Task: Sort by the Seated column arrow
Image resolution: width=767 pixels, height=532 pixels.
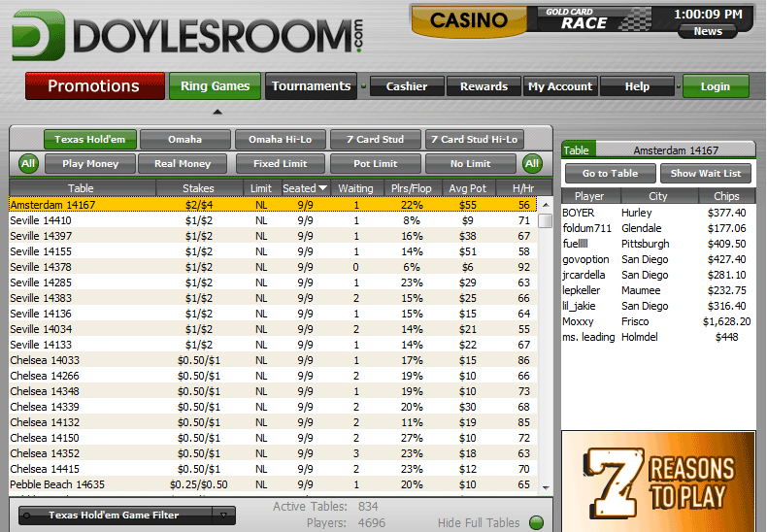Action: click(322, 187)
